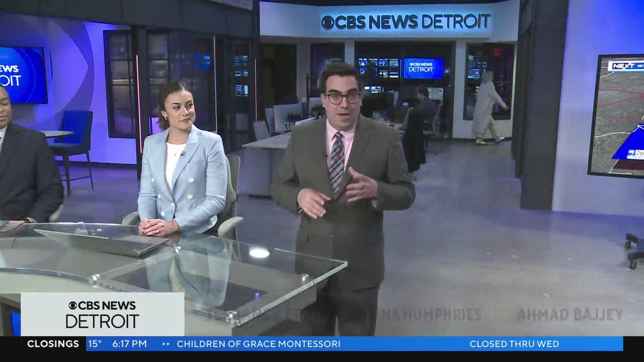Viewport: 644px width, 362px height.
Task: Click the weather map display on the right
Action: (616, 116)
